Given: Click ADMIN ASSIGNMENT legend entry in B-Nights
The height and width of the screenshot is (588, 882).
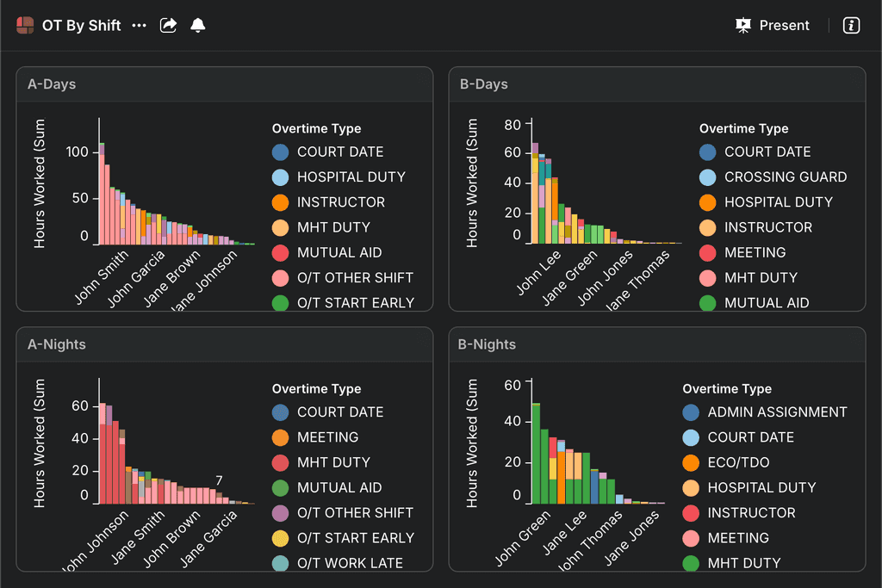Looking at the screenshot, I should click(x=777, y=412).
